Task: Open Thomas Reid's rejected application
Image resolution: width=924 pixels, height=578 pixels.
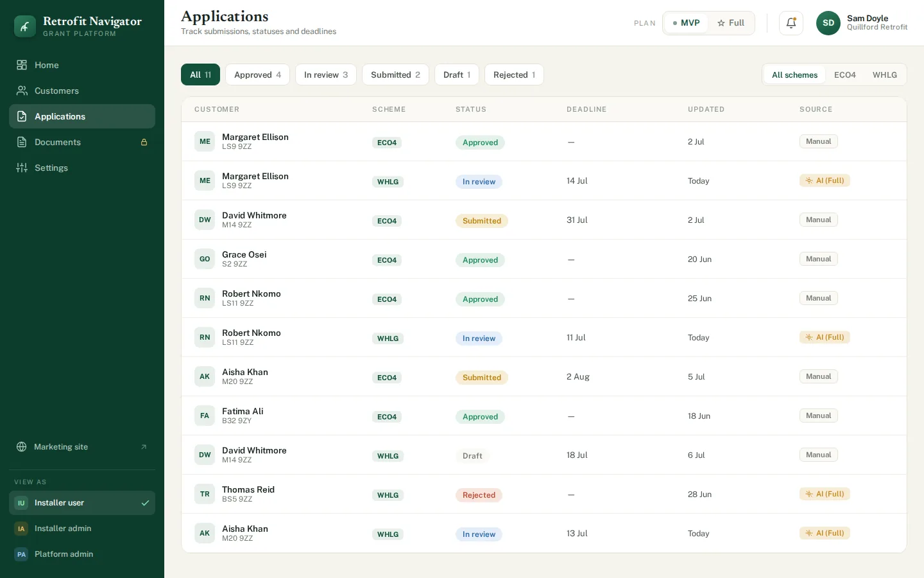Action: 544,494
